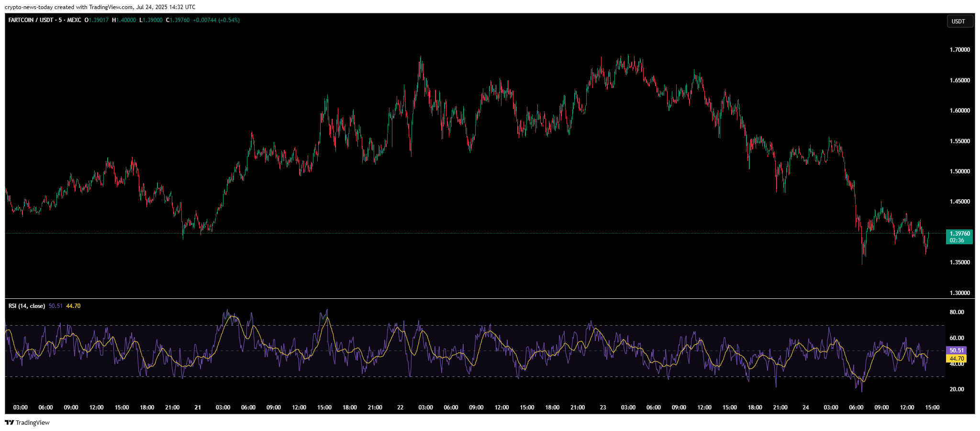
Task: Click the FARTCOIN / USDT symbol title
Action: [31, 20]
